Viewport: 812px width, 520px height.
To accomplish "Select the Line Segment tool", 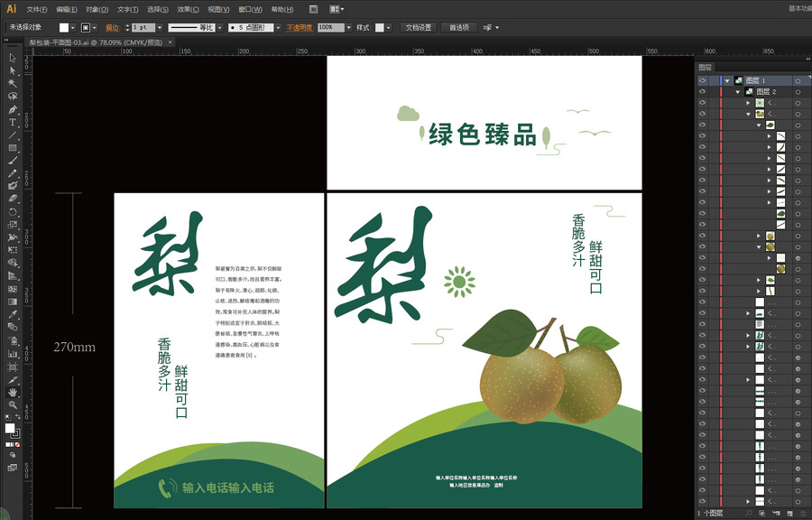I will click(13, 135).
